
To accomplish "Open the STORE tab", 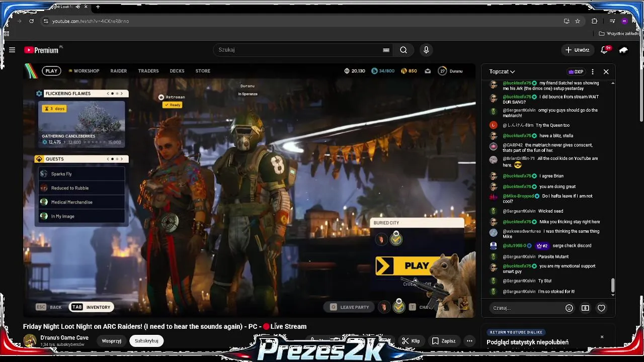I will tap(203, 71).
